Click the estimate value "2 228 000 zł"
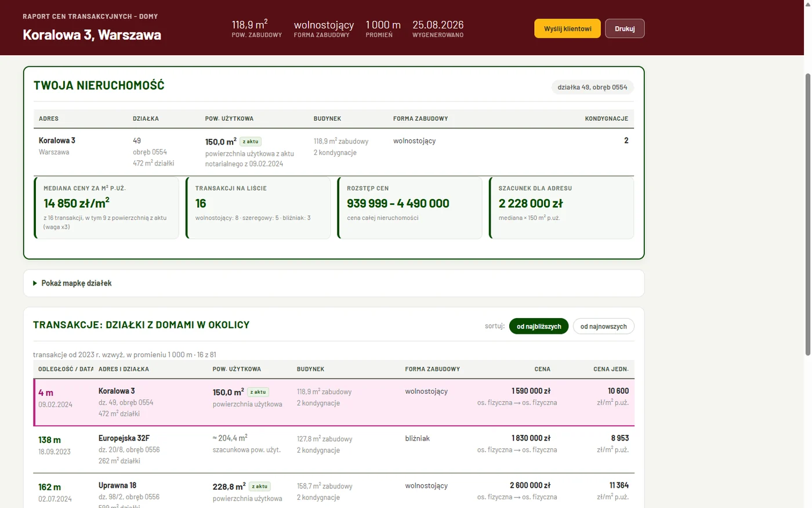The height and width of the screenshot is (508, 812). tap(531, 204)
